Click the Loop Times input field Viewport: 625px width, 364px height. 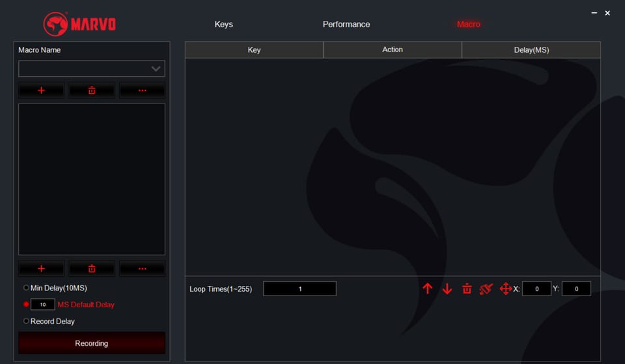point(299,288)
